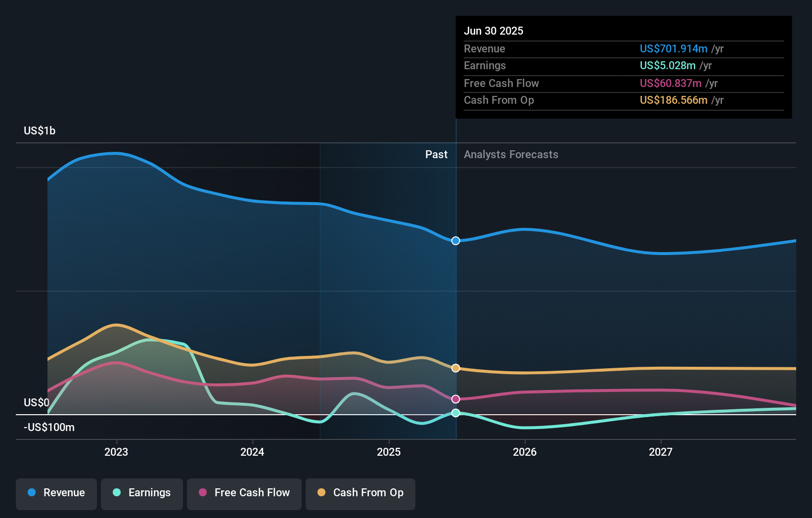Click the US$701.914m revenue value
Image resolution: width=812 pixels, height=518 pixels.
(x=674, y=48)
